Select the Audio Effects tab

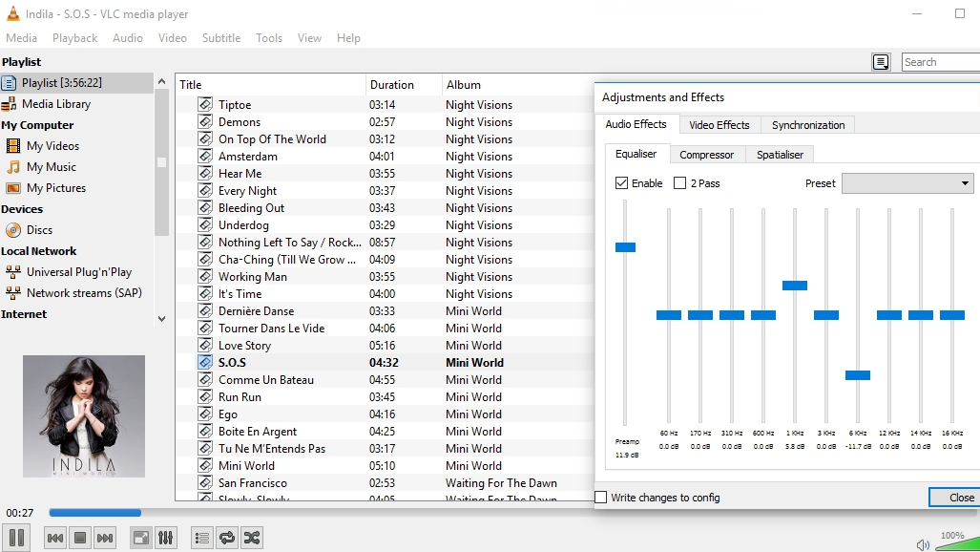[x=636, y=124]
